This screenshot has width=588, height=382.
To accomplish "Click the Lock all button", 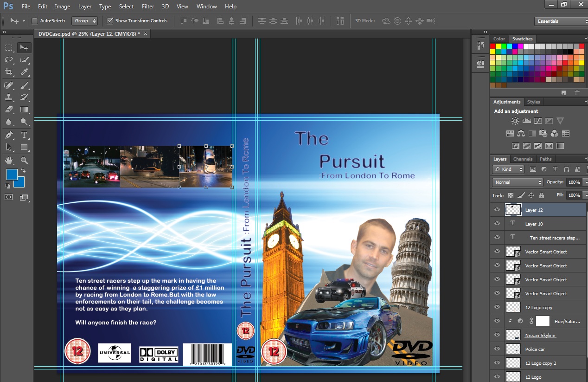I will 541,195.
